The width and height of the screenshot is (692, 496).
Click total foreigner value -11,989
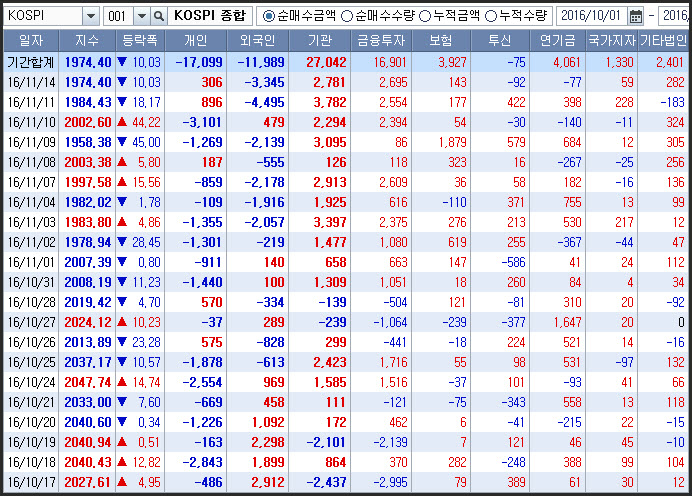(261, 62)
